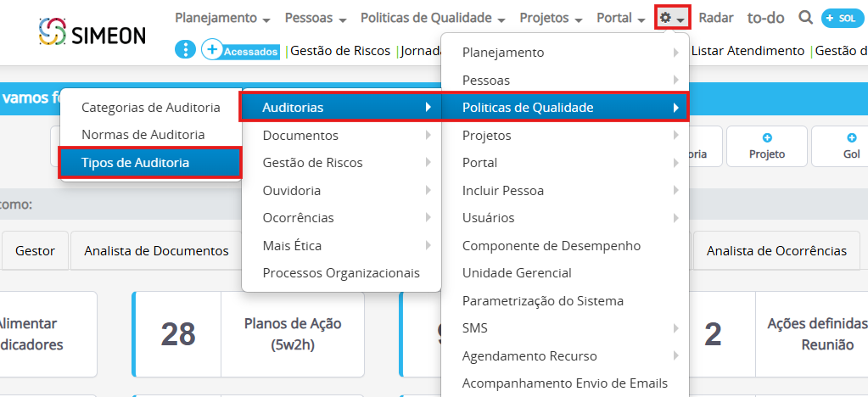Image resolution: width=868 pixels, height=397 pixels.
Task: Switch to Analista de Ocorrências tab
Action: click(776, 251)
